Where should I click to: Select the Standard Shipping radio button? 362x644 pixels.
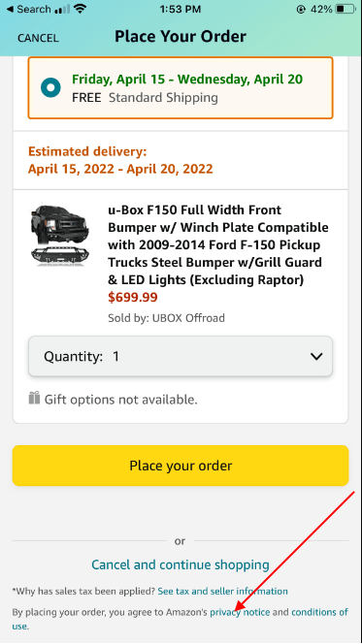pos(50,87)
